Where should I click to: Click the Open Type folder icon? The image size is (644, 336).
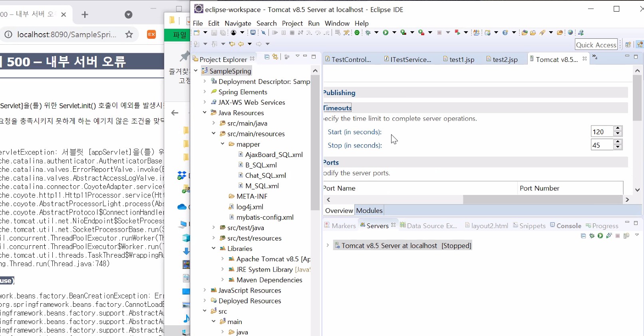coord(525,33)
